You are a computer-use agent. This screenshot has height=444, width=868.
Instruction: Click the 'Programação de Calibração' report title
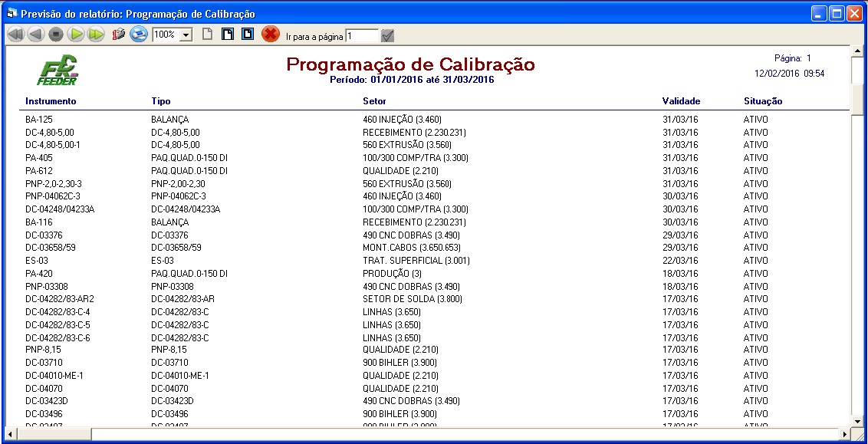411,64
